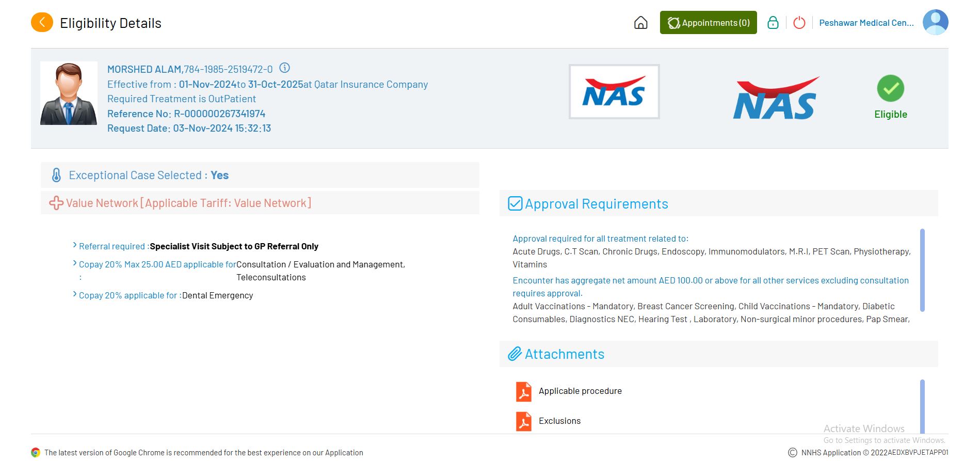The image size is (980, 461).
Task: Open the Appointments (0) button
Action: (708, 23)
